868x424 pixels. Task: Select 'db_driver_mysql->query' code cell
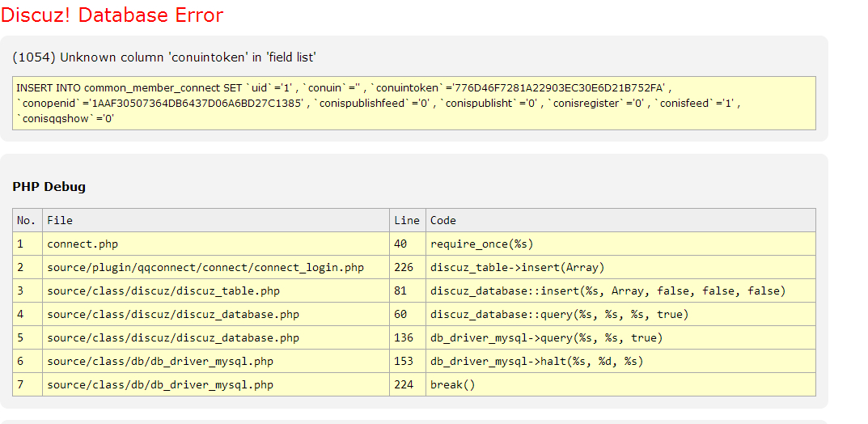click(x=620, y=337)
